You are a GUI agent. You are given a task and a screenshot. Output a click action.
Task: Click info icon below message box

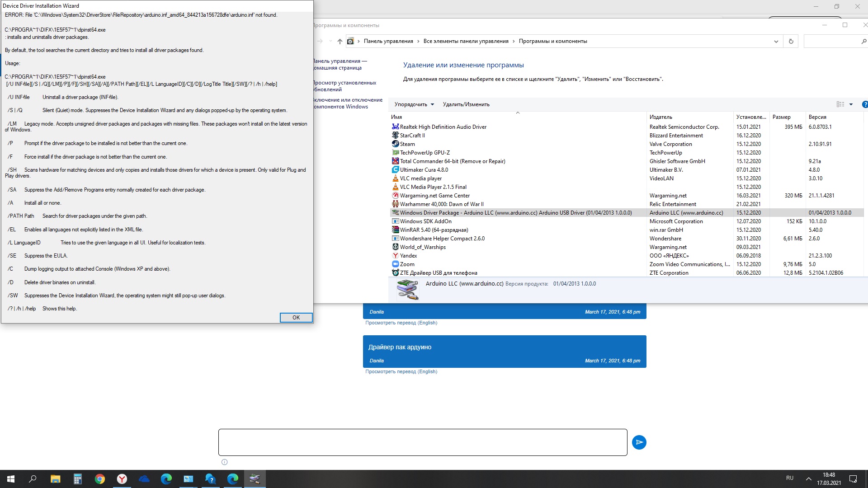click(x=224, y=462)
